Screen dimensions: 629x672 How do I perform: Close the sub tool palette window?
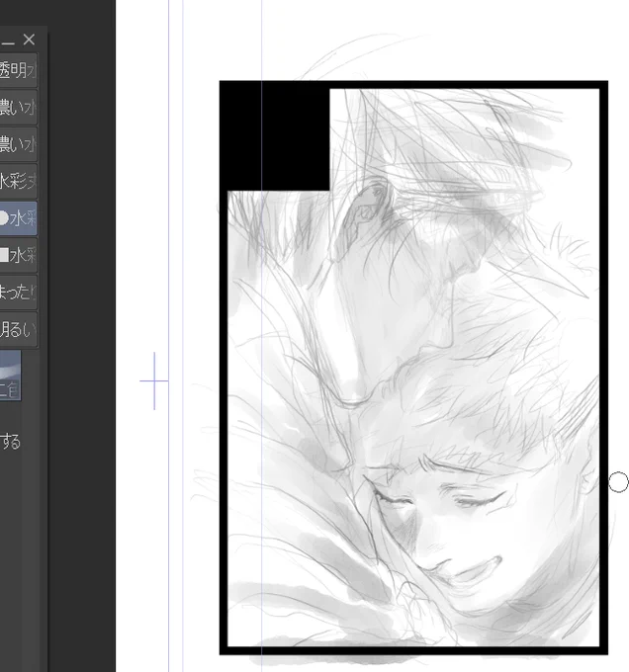coord(29,40)
